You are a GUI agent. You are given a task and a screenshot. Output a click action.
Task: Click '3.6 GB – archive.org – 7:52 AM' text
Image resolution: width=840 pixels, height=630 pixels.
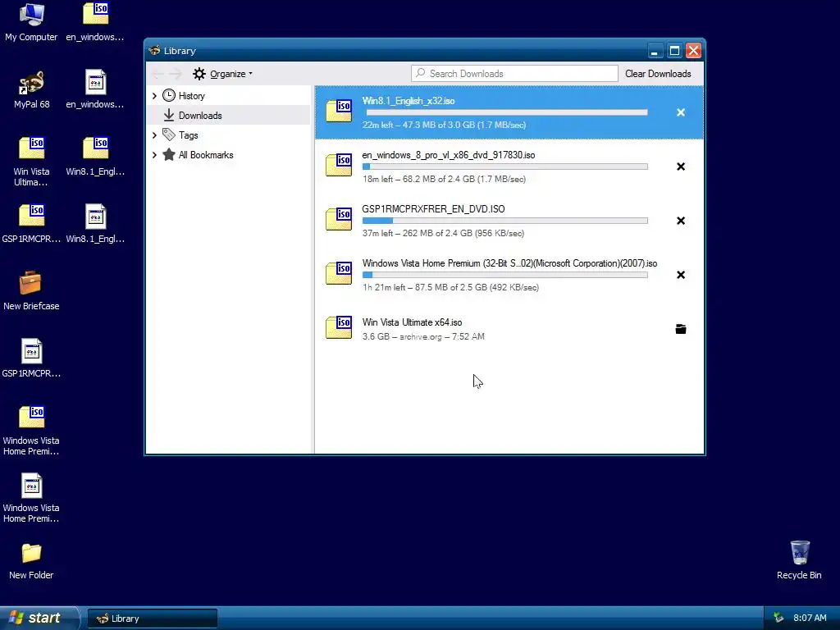pyautogui.click(x=423, y=337)
